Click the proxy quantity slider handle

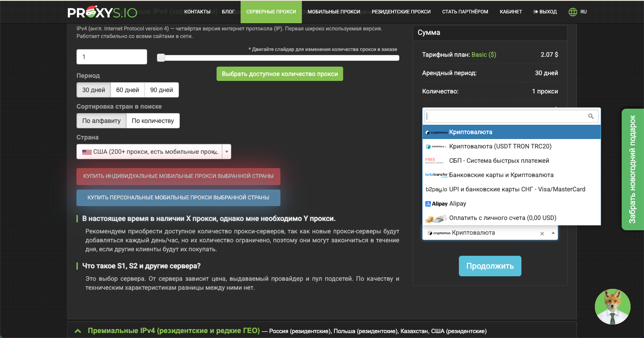coord(161,58)
